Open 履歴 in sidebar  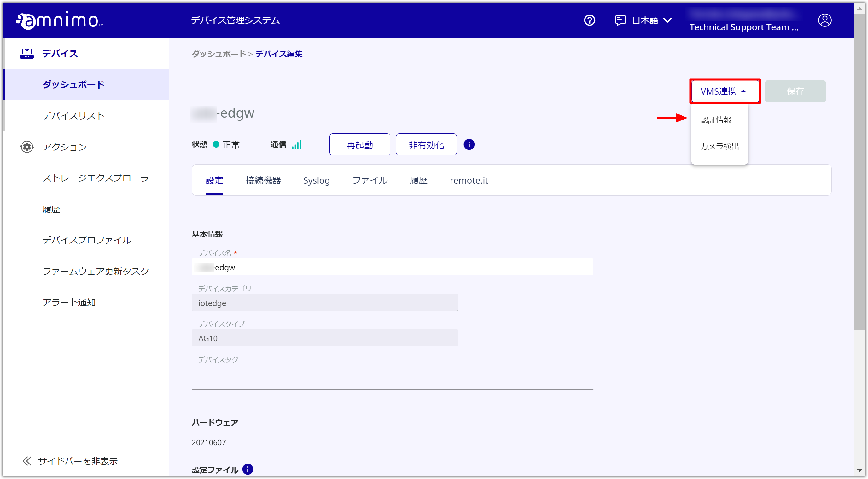pyautogui.click(x=51, y=209)
